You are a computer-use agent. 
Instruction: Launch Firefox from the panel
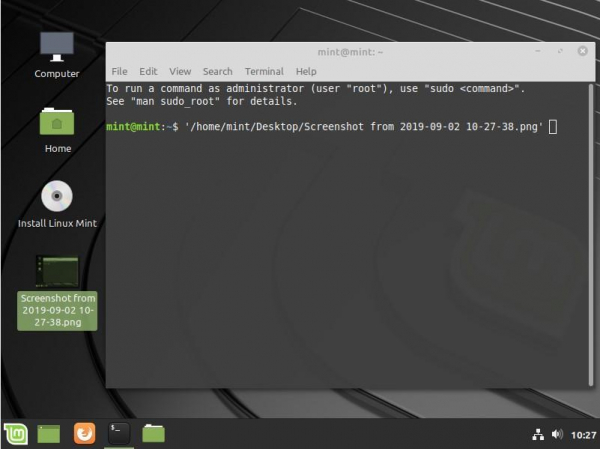point(84,434)
